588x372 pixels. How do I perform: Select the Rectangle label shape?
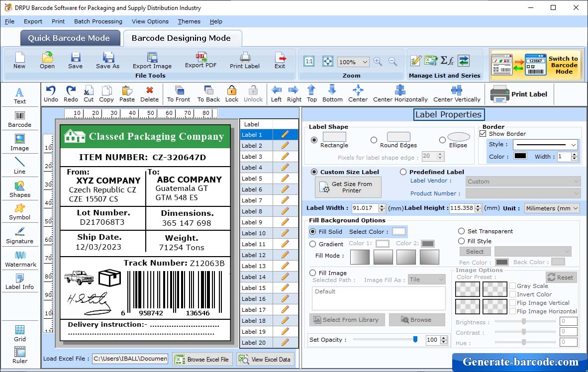(x=314, y=140)
